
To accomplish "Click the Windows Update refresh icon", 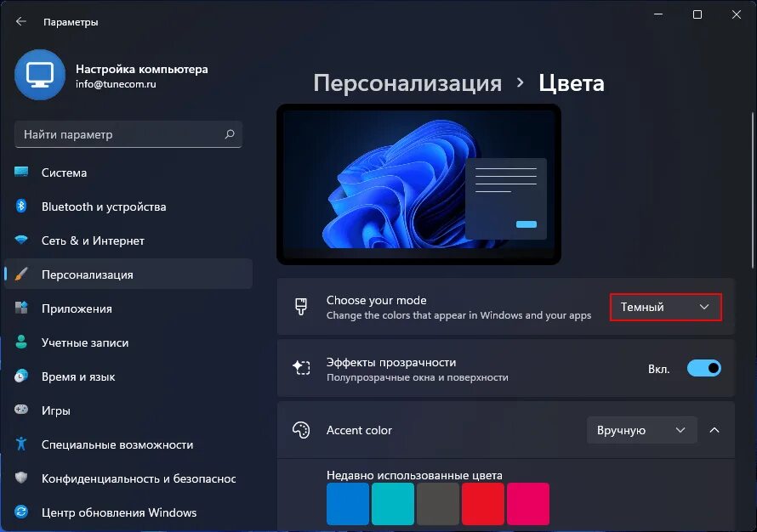I will coord(21,512).
